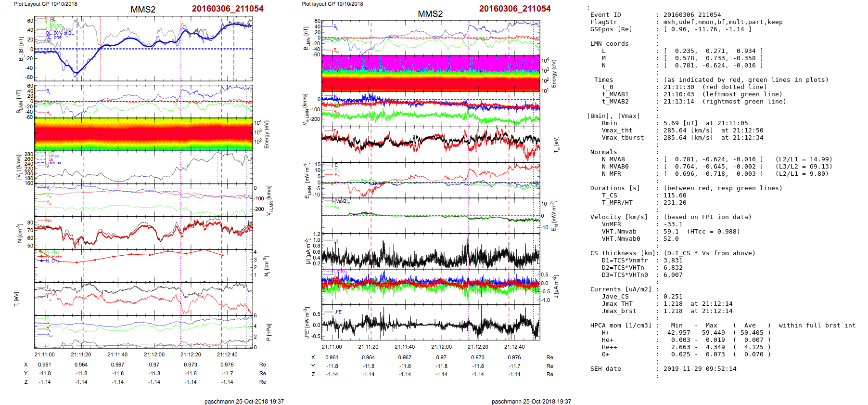Viewport: 868px width, 405px height.
Task: Select the 'N MVAB' normals row
Action: click(x=613, y=159)
